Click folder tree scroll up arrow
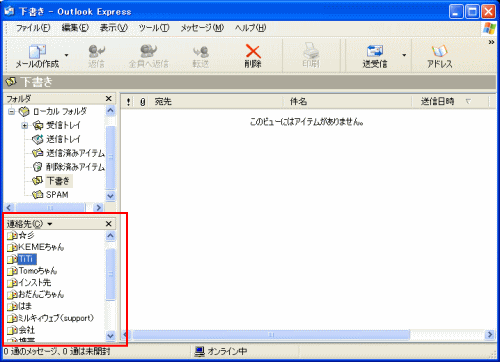Image resolution: width=500 pixels, height=362 pixels. [x=111, y=111]
